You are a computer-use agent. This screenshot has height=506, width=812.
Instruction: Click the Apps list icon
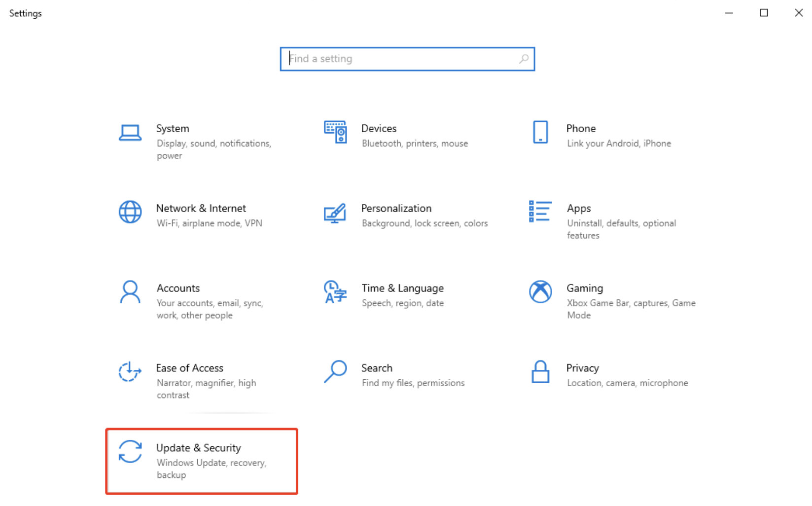tap(540, 212)
